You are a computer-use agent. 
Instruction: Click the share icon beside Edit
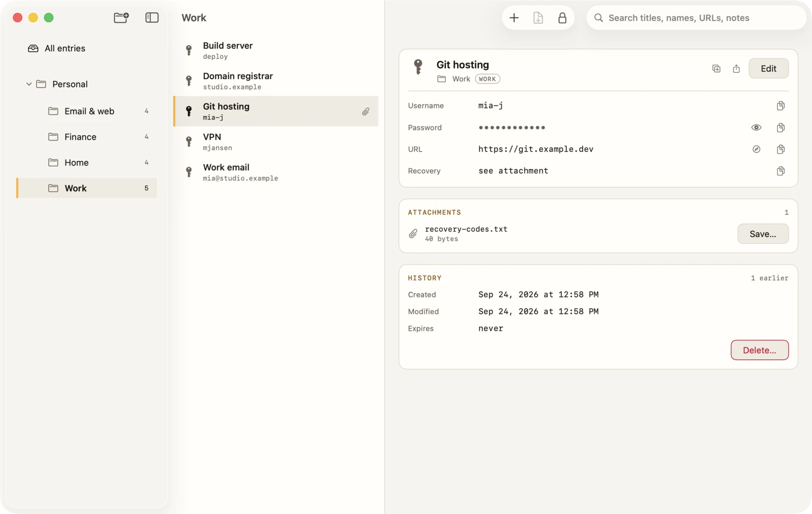coord(736,68)
